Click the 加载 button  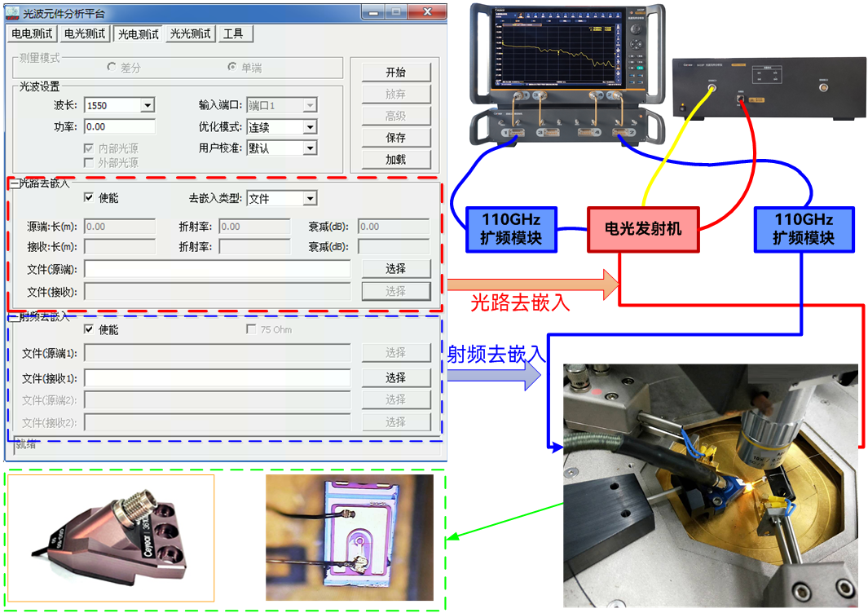pyautogui.click(x=395, y=160)
